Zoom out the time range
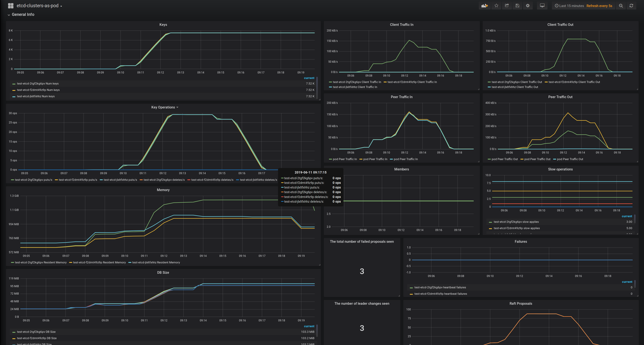The width and height of the screenshot is (644, 345). tap(621, 6)
